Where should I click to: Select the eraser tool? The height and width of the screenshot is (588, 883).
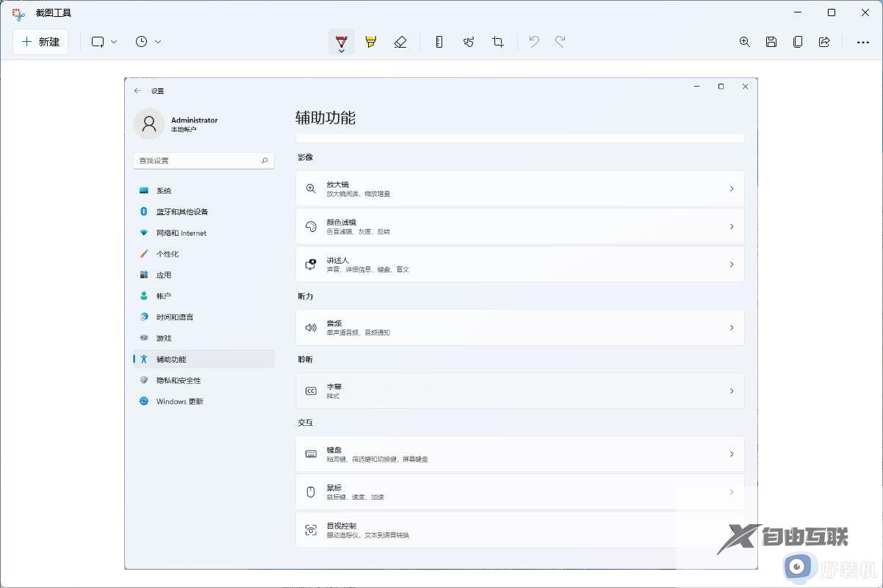(x=400, y=42)
